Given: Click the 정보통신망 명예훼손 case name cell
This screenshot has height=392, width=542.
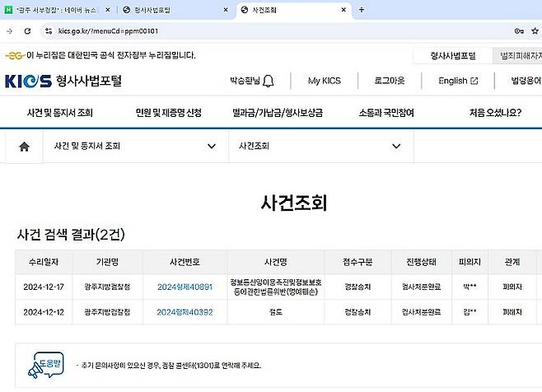Looking at the screenshot, I should tap(276, 287).
